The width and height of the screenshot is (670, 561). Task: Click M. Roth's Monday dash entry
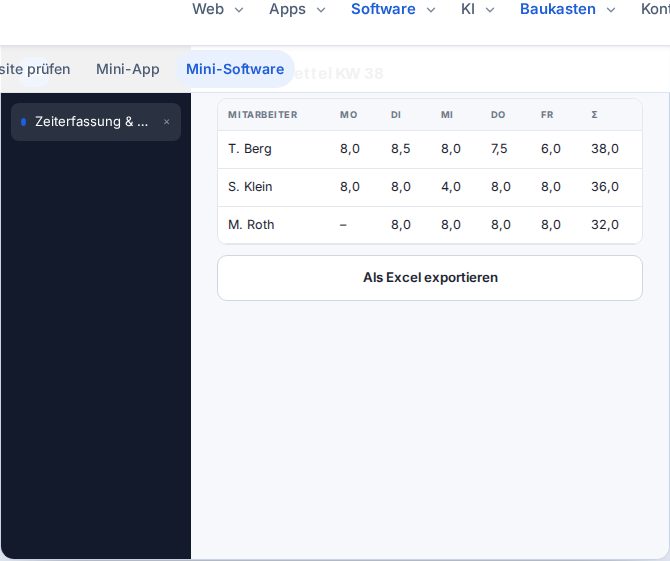343,225
